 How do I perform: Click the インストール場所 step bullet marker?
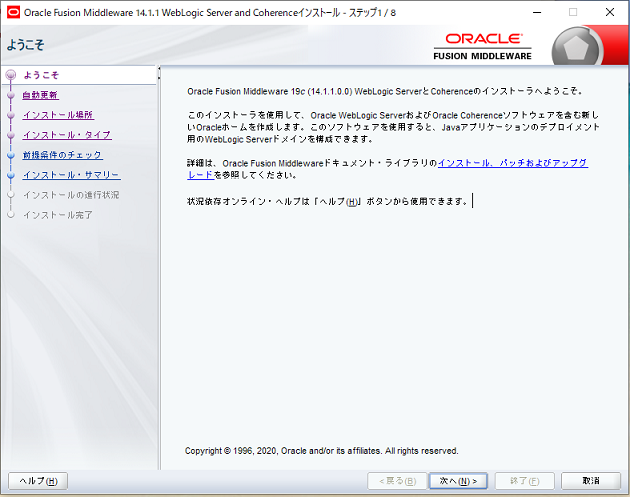(x=11, y=115)
